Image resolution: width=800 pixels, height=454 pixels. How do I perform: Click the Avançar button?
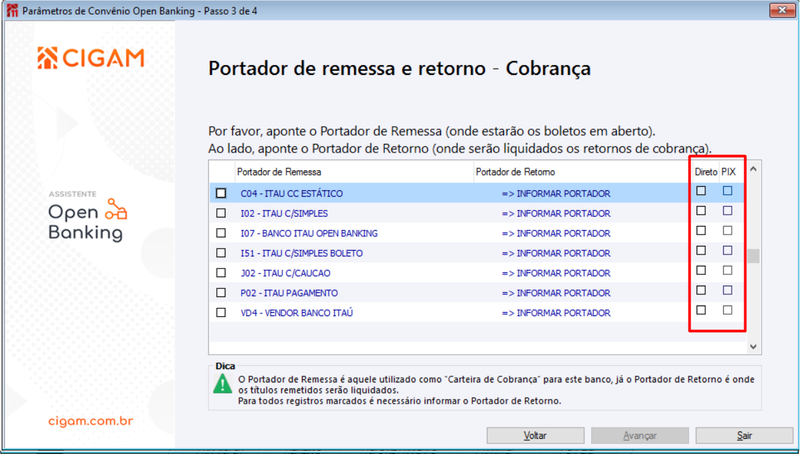(640, 436)
